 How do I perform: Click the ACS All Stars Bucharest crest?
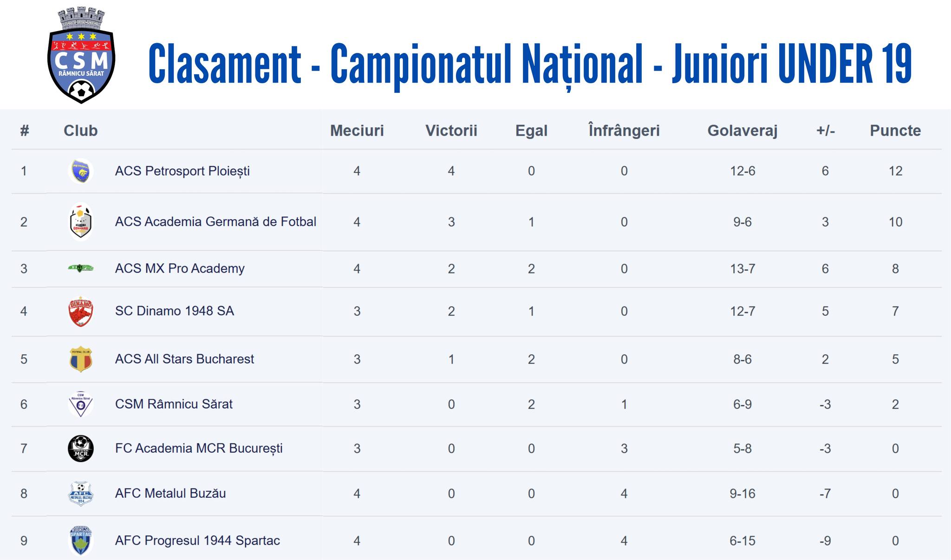pos(81,359)
